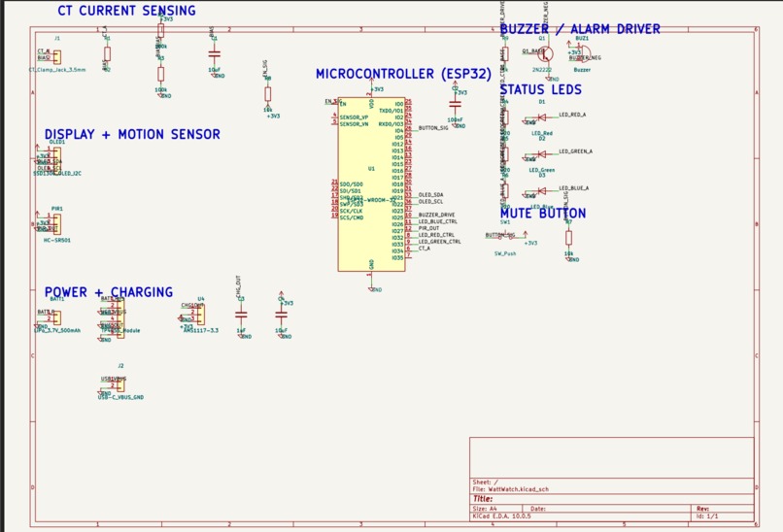The width and height of the screenshot is (783, 532).
Task: Select the SW_Push switch SW1
Action: pos(505,236)
